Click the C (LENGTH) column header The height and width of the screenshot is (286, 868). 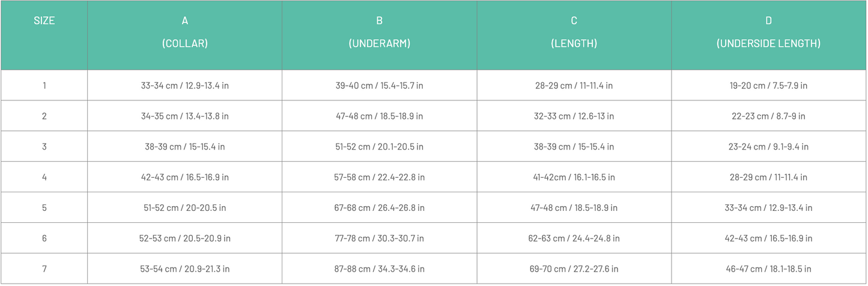[x=574, y=32]
